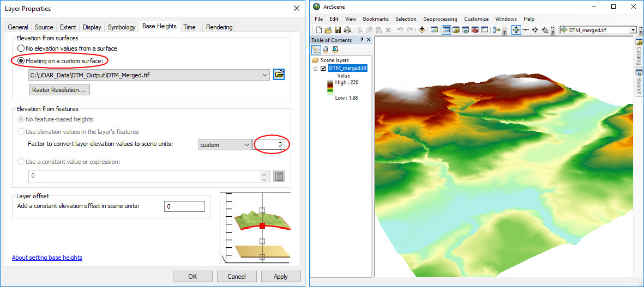
Task: Click the Delete X icon in toolbar
Action: click(388, 29)
